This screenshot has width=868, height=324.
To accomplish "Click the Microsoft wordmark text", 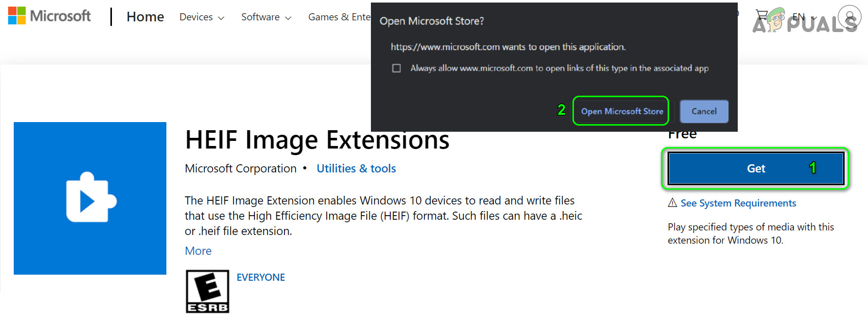I will [x=61, y=16].
